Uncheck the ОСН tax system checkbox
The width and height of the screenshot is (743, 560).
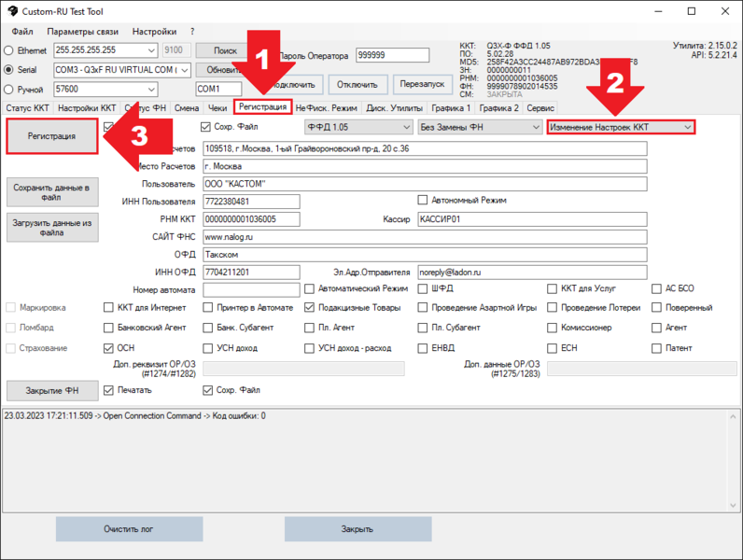click(x=109, y=348)
